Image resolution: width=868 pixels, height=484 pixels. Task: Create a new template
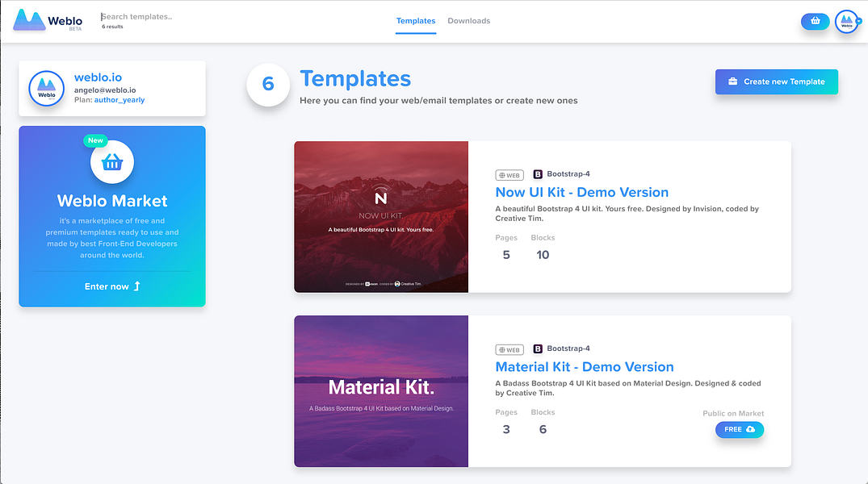click(777, 81)
